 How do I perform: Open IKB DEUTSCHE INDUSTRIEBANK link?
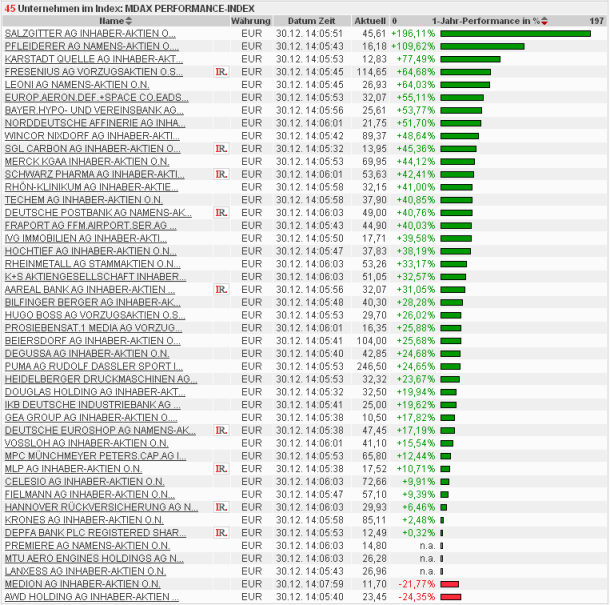pyautogui.click(x=93, y=405)
